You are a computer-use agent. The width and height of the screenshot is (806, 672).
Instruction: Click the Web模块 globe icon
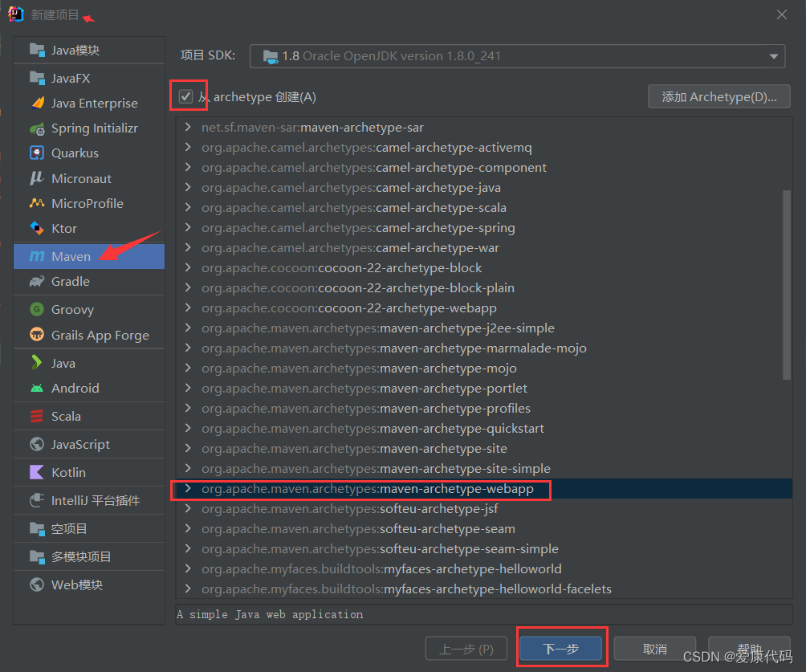(37, 584)
